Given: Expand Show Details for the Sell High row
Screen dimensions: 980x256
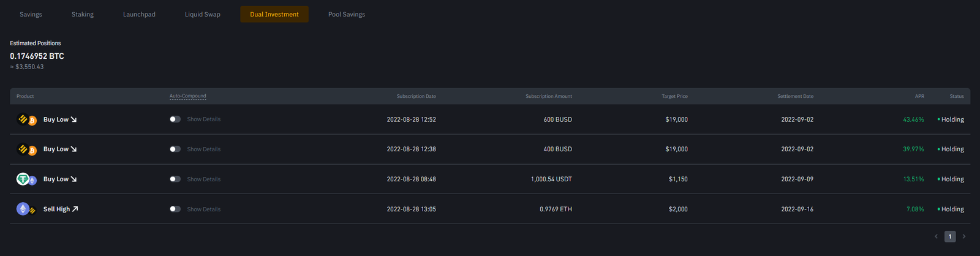Looking at the screenshot, I should point(203,209).
